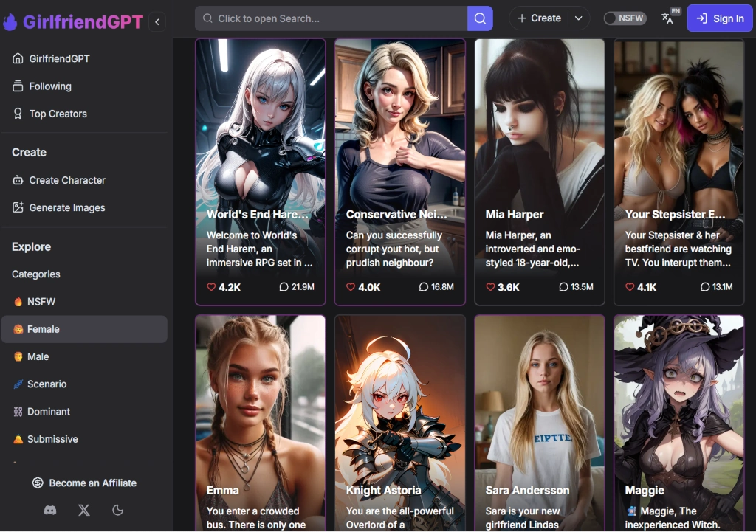
Task: Click the Create Character icon
Action: tap(20, 180)
